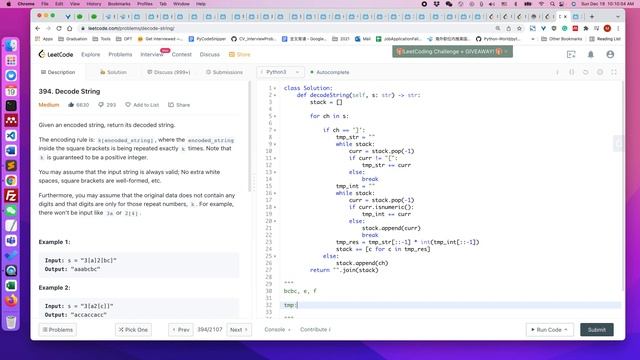
Task: Enter full screen editor mode
Action: coord(614,72)
